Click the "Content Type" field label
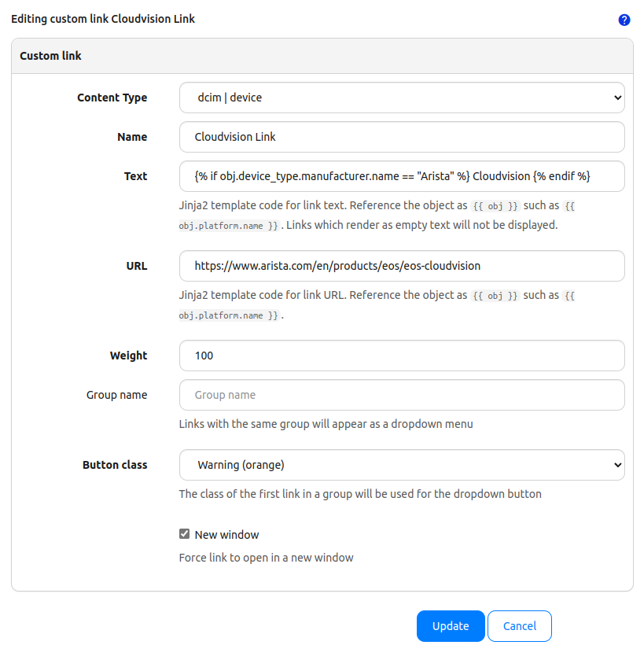The width and height of the screenshot is (644, 645). pos(112,98)
